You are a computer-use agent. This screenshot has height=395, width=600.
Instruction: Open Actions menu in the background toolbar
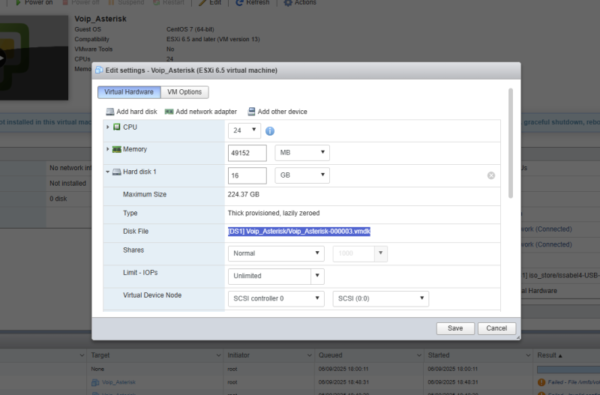(x=300, y=2)
